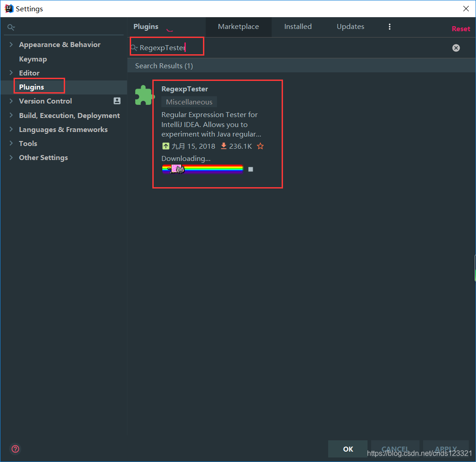Select Keymap in the settings tree
The width and height of the screenshot is (476, 462).
click(x=33, y=59)
